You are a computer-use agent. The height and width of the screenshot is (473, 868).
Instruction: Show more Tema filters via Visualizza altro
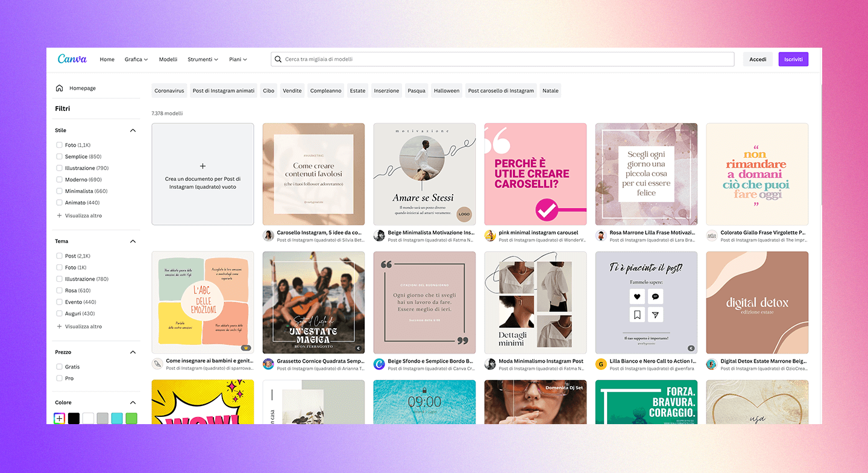coord(83,326)
